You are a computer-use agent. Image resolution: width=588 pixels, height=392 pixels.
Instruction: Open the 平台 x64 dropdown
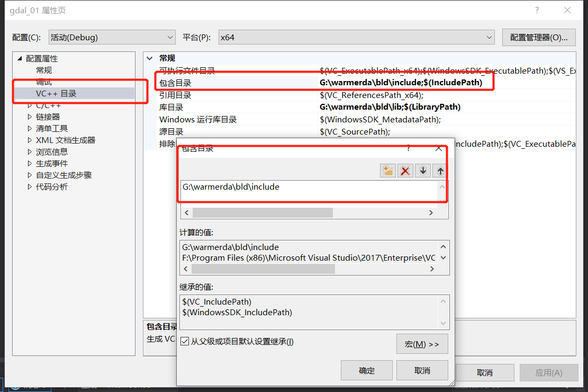[356, 37]
